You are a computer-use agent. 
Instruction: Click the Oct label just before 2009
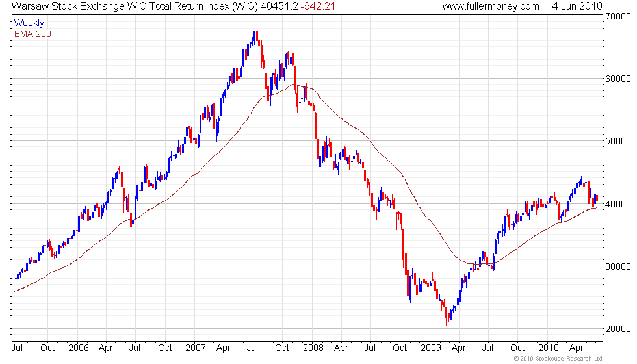click(400, 348)
